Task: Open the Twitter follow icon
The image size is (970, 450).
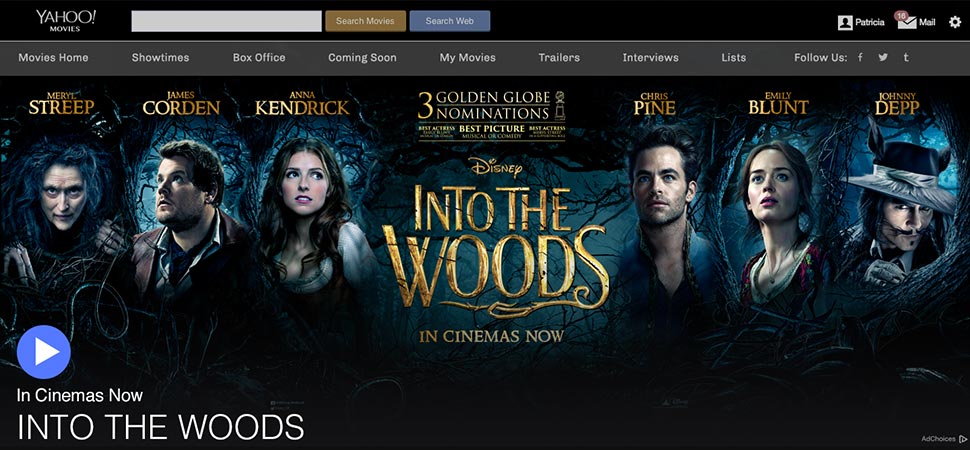Action: [x=883, y=58]
